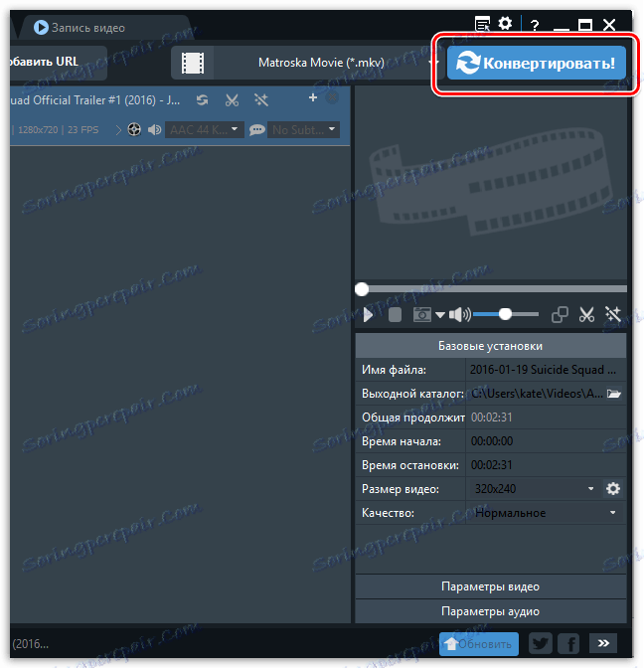Open the AAC 44 K audio track dropdown
The width and height of the screenshot is (644, 668).
(205, 129)
